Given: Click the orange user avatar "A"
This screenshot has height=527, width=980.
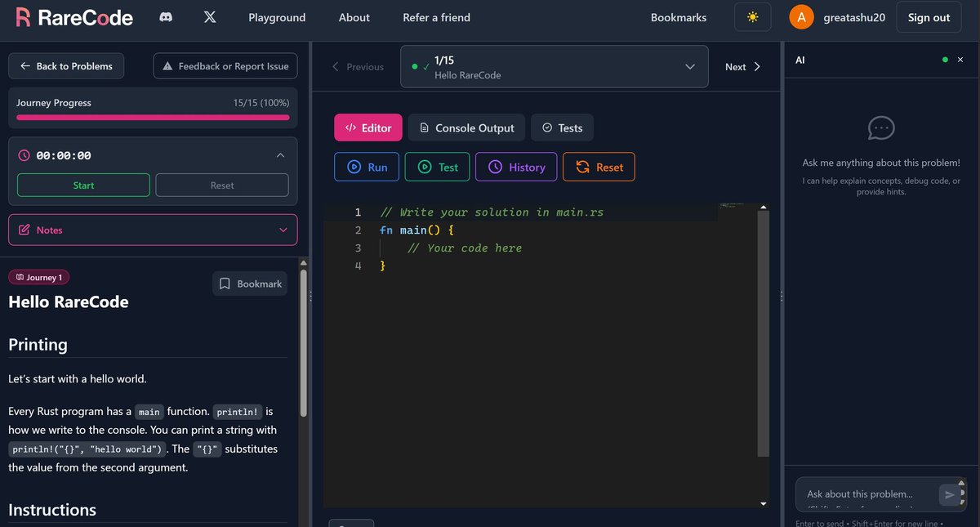Looking at the screenshot, I should (x=801, y=17).
